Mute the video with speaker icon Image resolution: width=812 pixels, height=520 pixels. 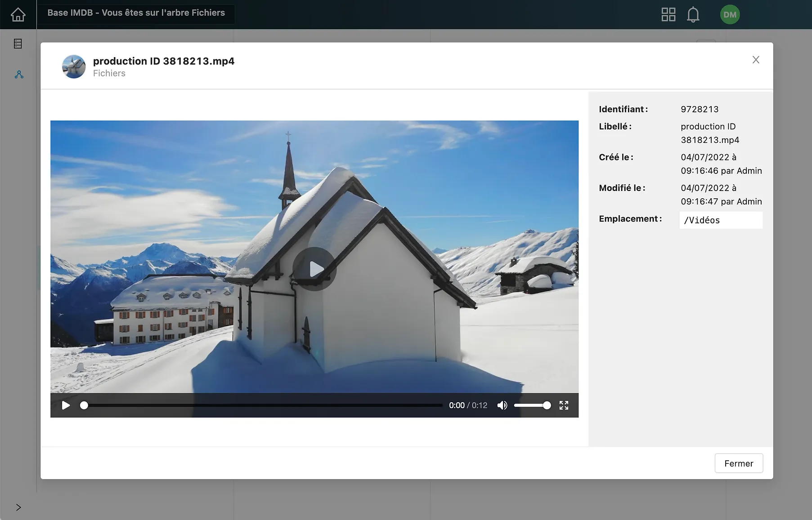coord(502,405)
